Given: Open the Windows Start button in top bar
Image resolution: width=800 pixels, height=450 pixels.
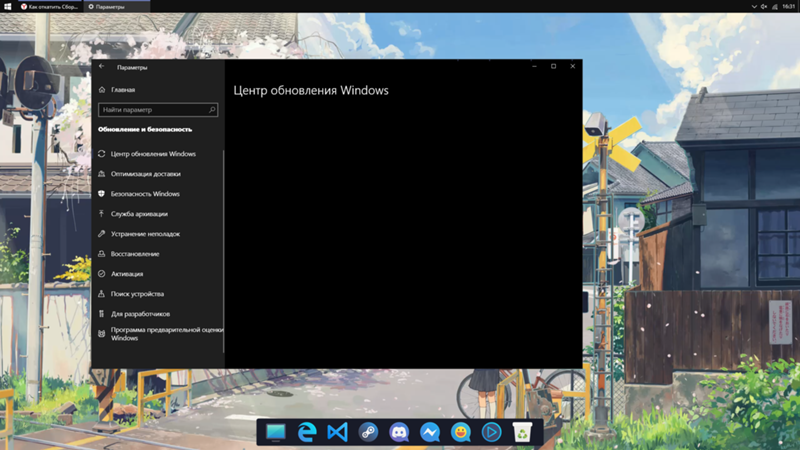Looking at the screenshot, I should pyautogui.click(x=7, y=6).
